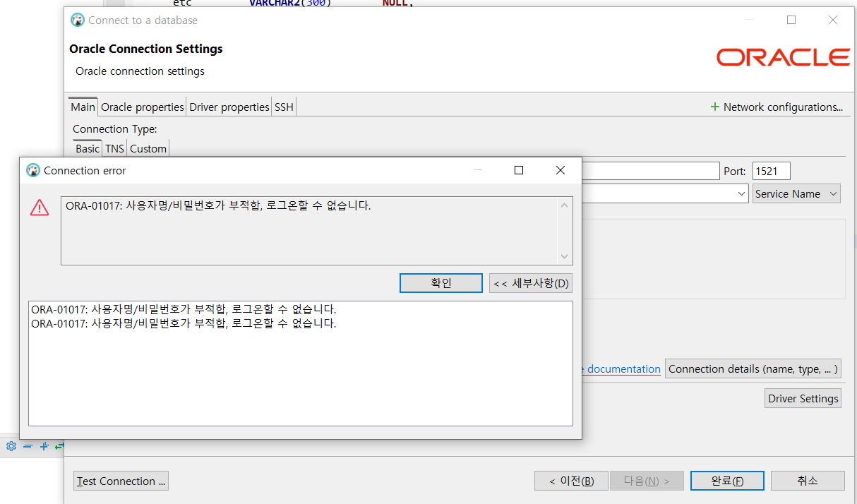Viewport: 857px width, 504px height.
Task: Maximize the Connect to a database window
Action: (x=791, y=20)
